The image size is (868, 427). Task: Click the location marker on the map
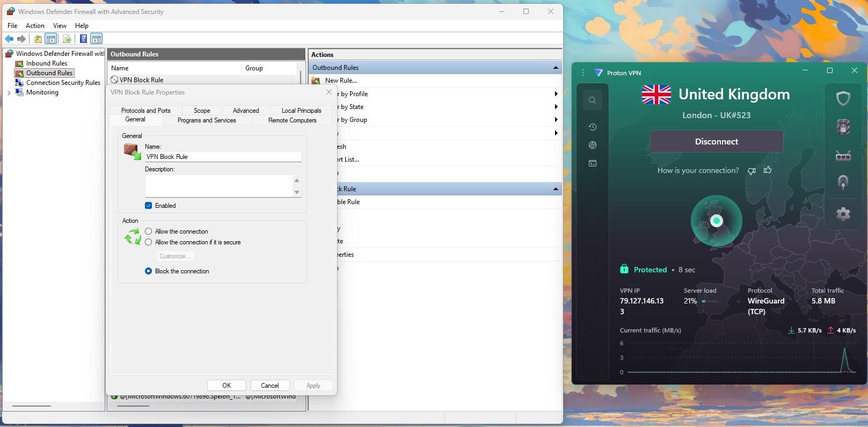click(717, 220)
